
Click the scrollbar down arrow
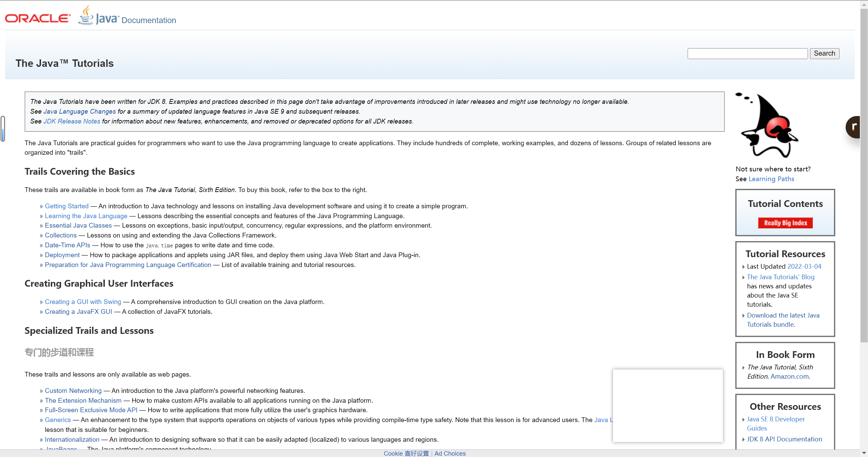coord(864,453)
